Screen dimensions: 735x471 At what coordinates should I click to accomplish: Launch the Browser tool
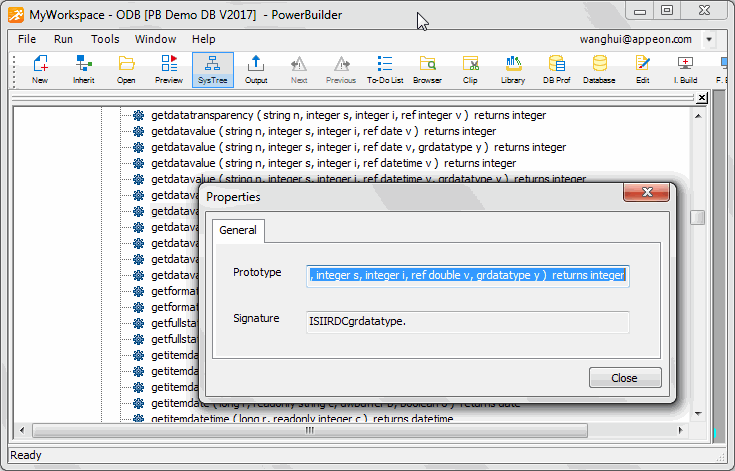click(x=428, y=69)
